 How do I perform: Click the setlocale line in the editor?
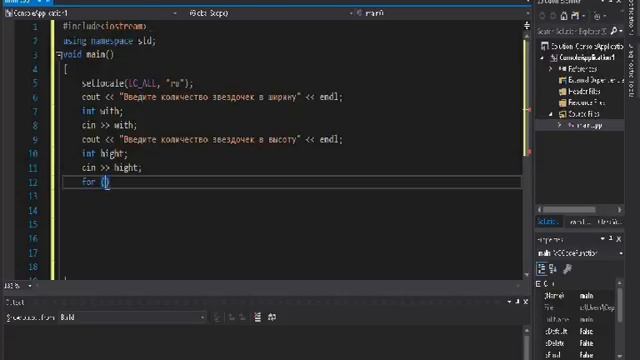(137, 83)
